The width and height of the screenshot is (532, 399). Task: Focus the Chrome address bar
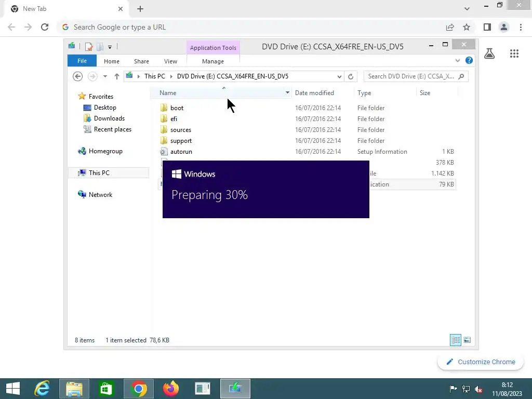[x=251, y=27]
